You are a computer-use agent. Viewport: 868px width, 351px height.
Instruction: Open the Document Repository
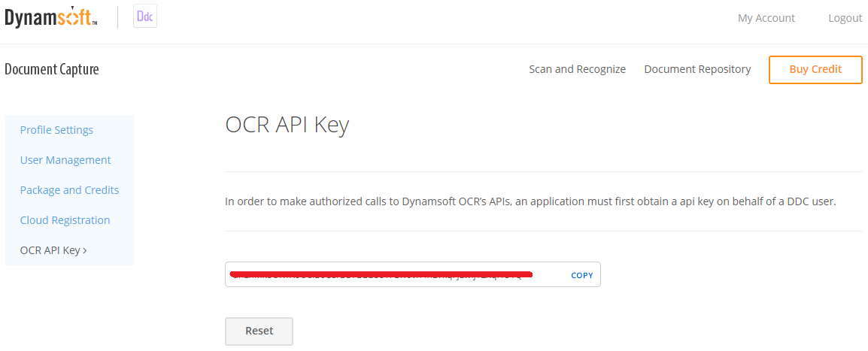click(697, 69)
